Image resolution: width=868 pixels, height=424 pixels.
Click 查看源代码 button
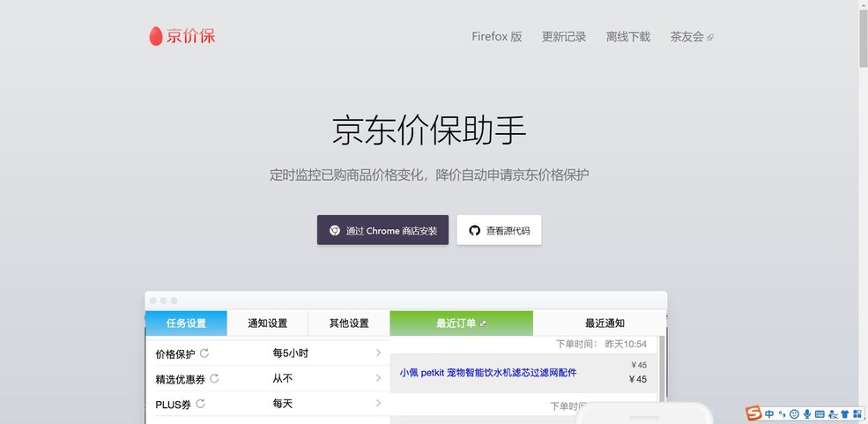pyautogui.click(x=499, y=230)
